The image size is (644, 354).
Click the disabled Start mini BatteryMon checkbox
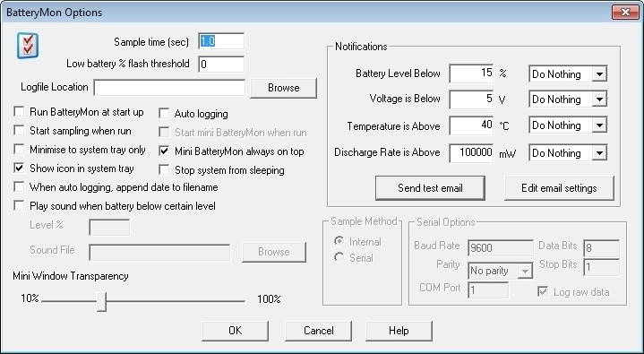(164, 132)
